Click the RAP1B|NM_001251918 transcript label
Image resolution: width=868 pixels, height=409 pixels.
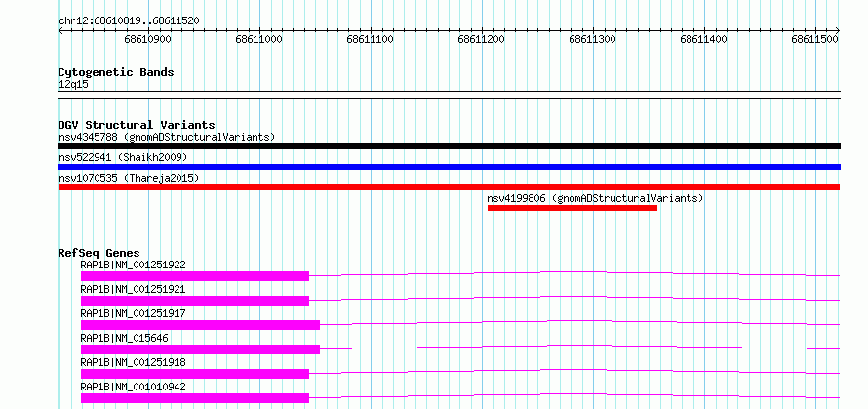(x=133, y=362)
